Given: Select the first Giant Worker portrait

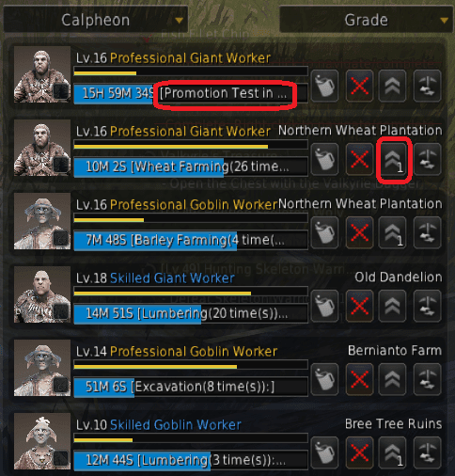Looking at the screenshot, I should (42, 74).
